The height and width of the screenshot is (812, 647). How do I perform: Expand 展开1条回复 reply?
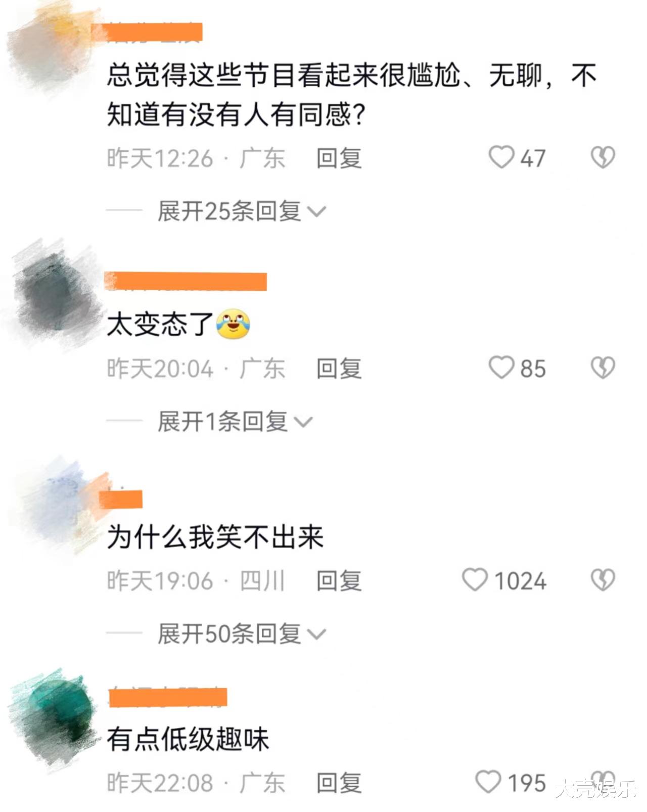[x=235, y=421]
